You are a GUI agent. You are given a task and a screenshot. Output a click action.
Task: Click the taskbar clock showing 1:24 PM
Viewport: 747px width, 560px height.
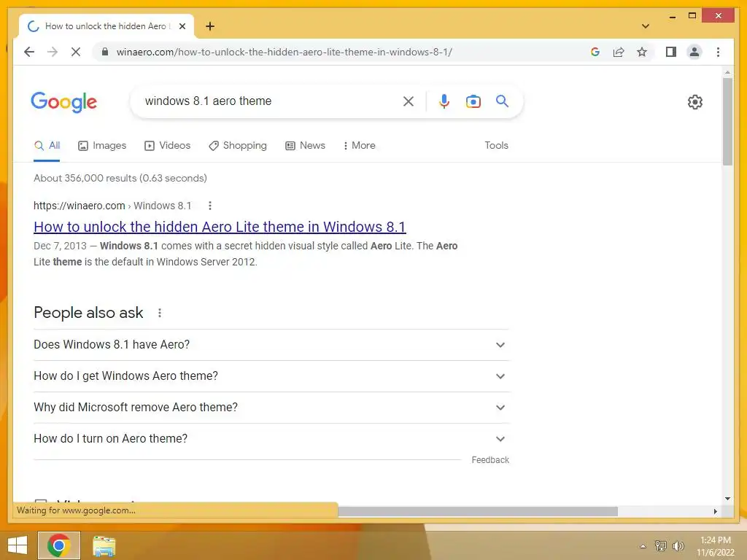(x=716, y=546)
